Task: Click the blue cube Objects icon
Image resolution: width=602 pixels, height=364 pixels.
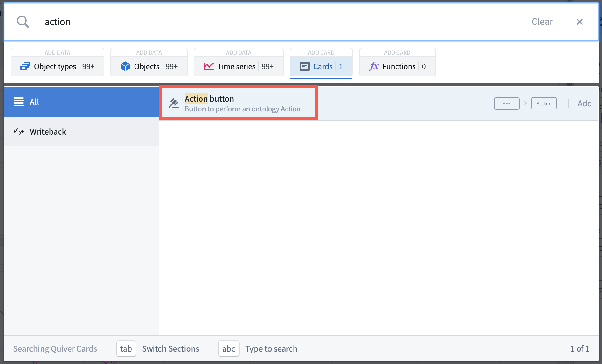Action: point(125,66)
